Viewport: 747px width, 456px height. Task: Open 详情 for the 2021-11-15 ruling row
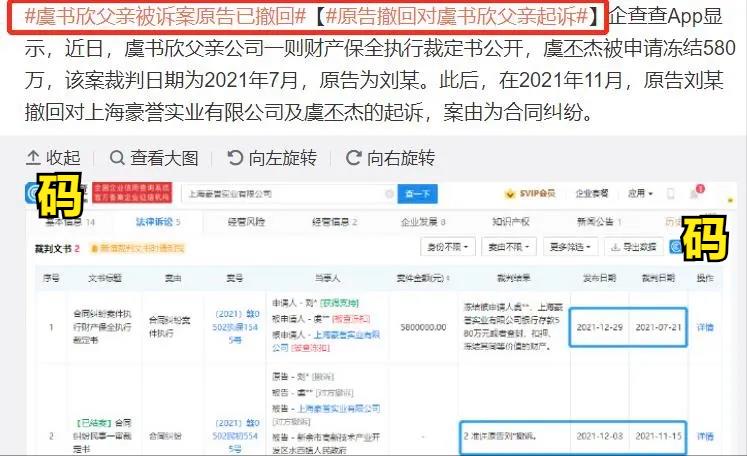[705, 436]
